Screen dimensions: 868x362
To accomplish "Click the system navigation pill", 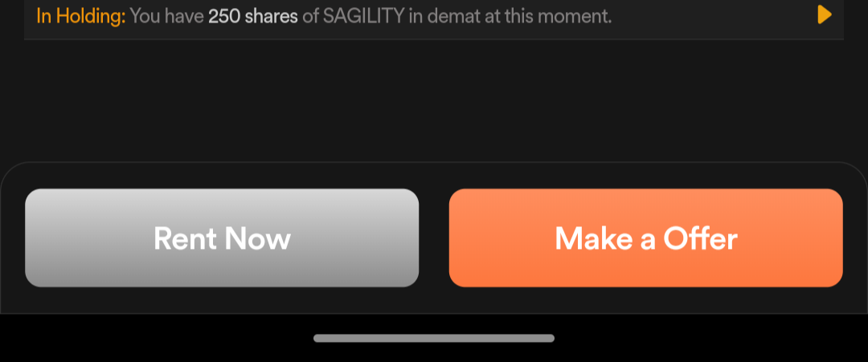I will [x=434, y=338].
